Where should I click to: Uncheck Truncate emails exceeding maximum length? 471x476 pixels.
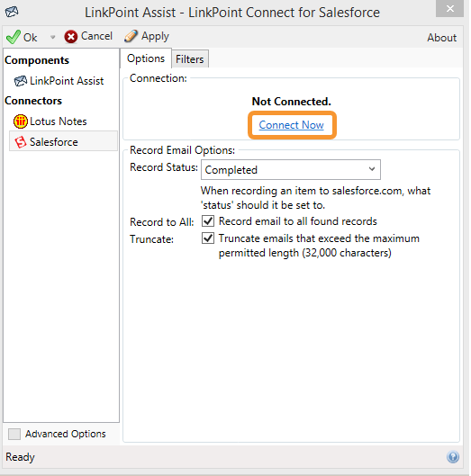tap(208, 238)
